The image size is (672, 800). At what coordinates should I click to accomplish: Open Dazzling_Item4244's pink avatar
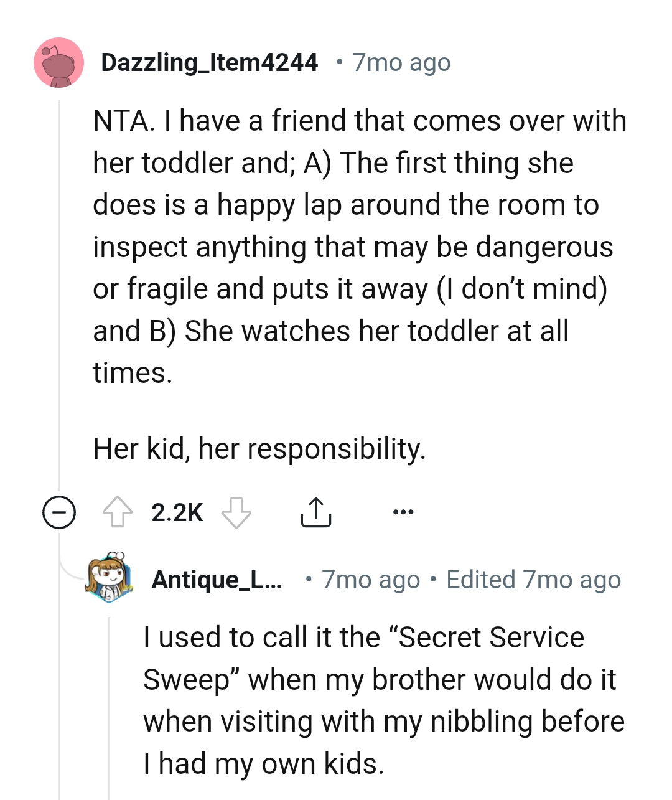[58, 62]
